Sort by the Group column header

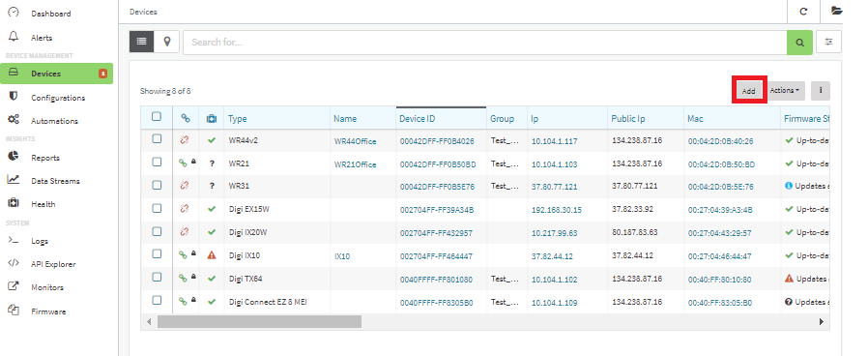(502, 118)
